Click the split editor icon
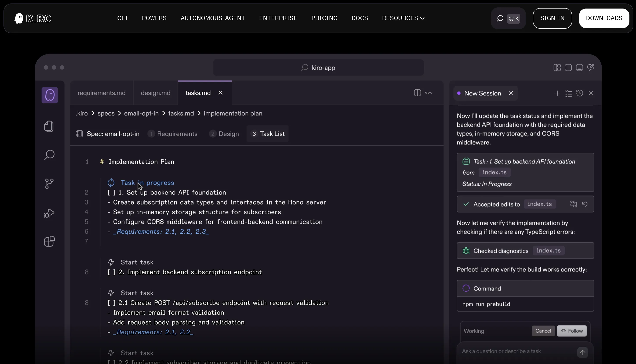The width and height of the screenshot is (636, 364). click(x=417, y=93)
